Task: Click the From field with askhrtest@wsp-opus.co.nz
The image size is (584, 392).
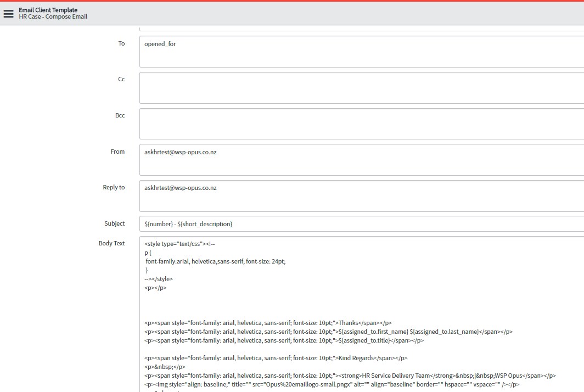Action: pyautogui.click(x=362, y=160)
